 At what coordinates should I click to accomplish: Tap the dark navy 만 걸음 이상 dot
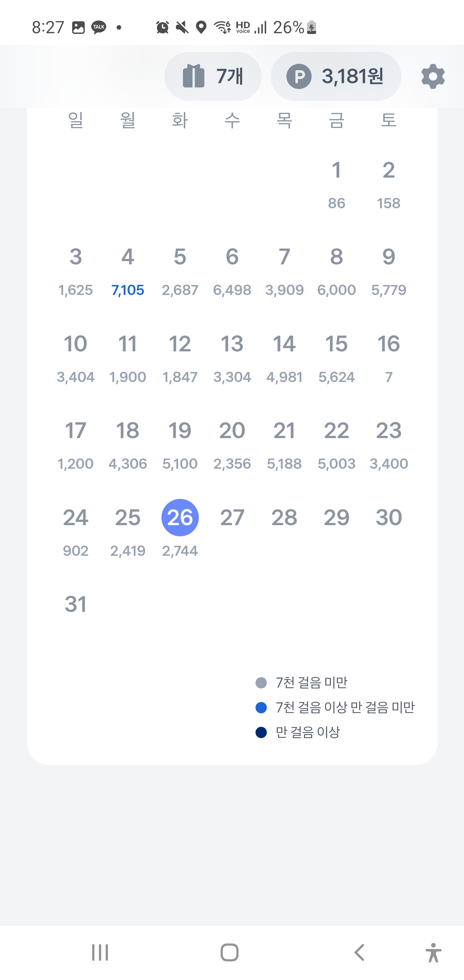261,732
